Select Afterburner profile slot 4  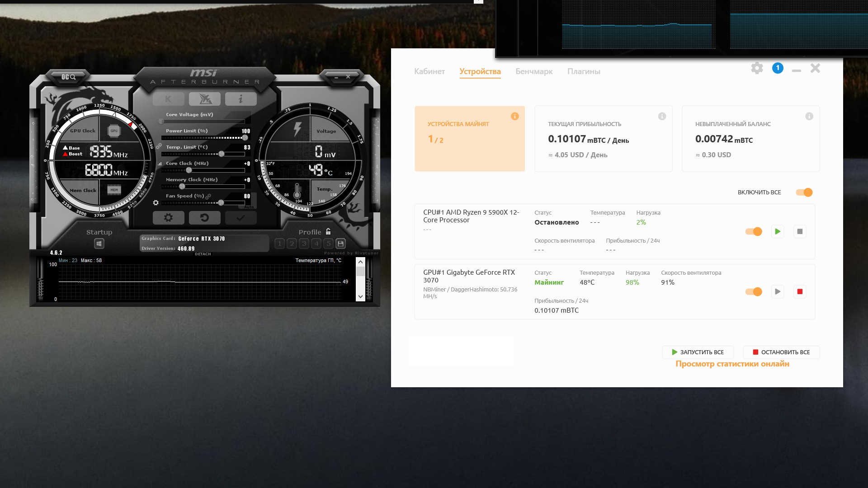(316, 244)
